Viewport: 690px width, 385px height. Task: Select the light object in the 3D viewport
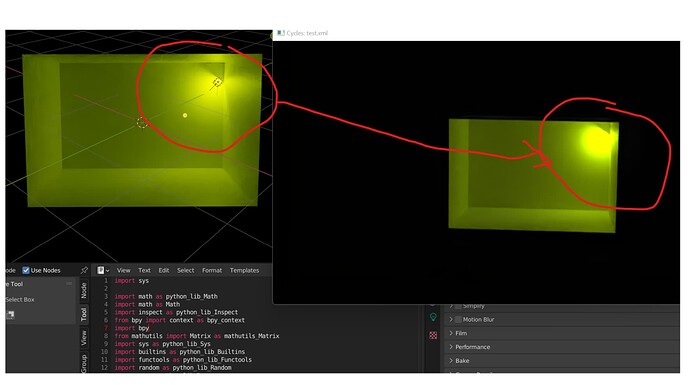217,82
